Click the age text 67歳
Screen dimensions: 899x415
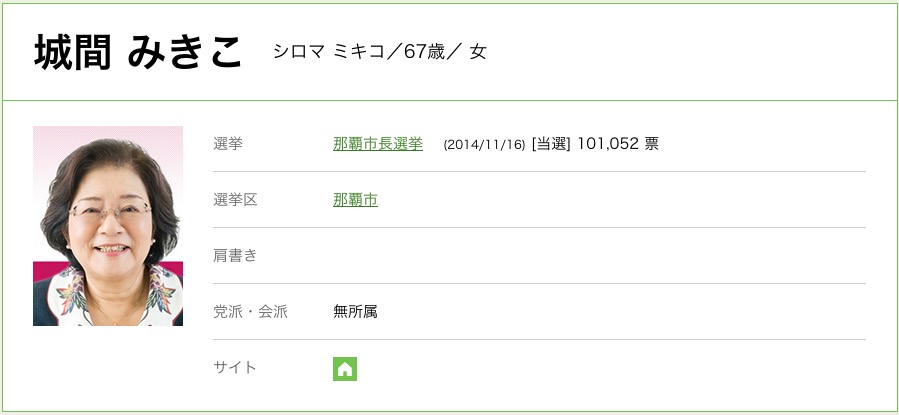click(x=428, y=52)
